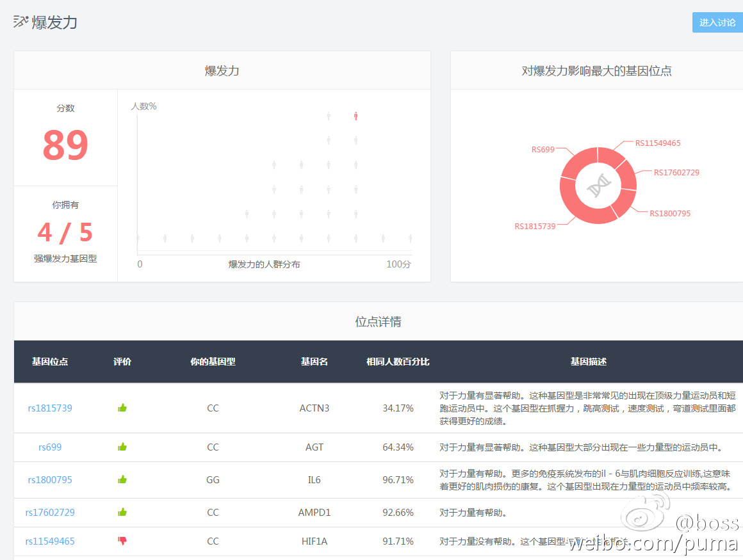Select the RS17602729 label on the donut chart
Viewport: 743px width, 560px height.
pyautogui.click(x=676, y=172)
